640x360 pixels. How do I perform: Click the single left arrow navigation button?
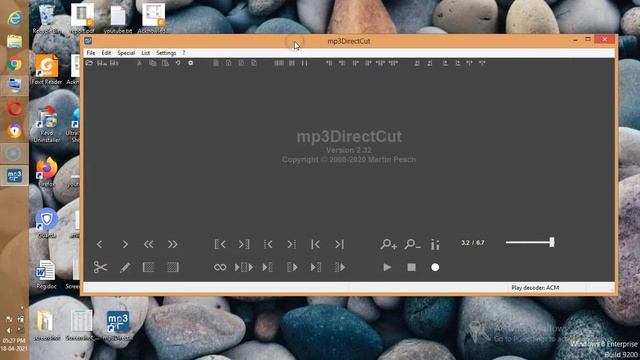click(100, 244)
